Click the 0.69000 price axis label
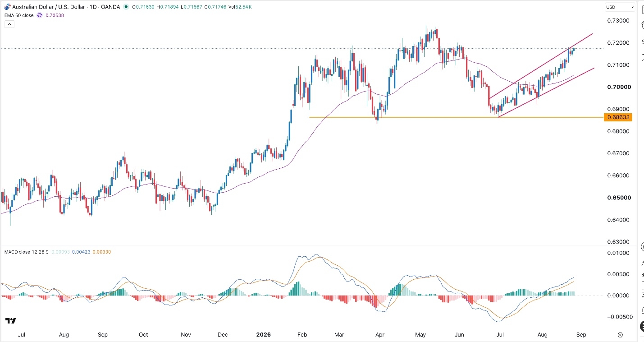Image resolution: width=644 pixels, height=342 pixels. tap(618, 109)
